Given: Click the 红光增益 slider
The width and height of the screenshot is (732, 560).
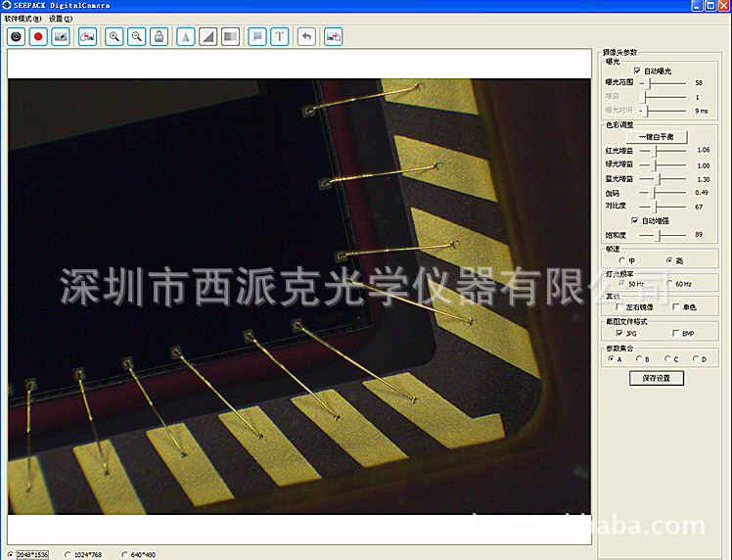Looking at the screenshot, I should 663,151.
